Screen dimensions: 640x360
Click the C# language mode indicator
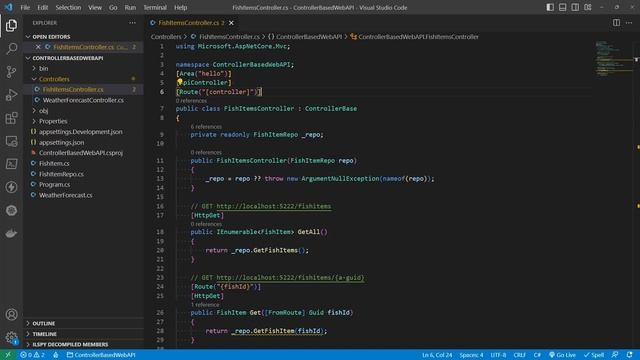537,355
